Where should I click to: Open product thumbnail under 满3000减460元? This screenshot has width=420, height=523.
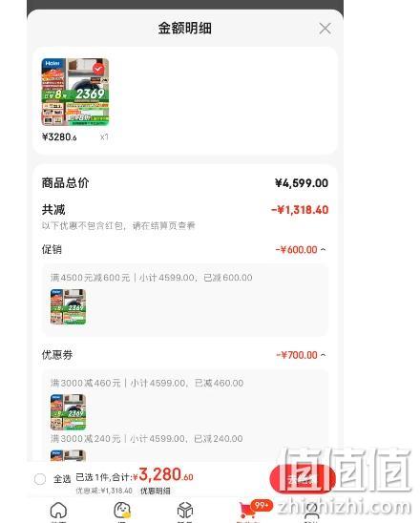[68, 412]
